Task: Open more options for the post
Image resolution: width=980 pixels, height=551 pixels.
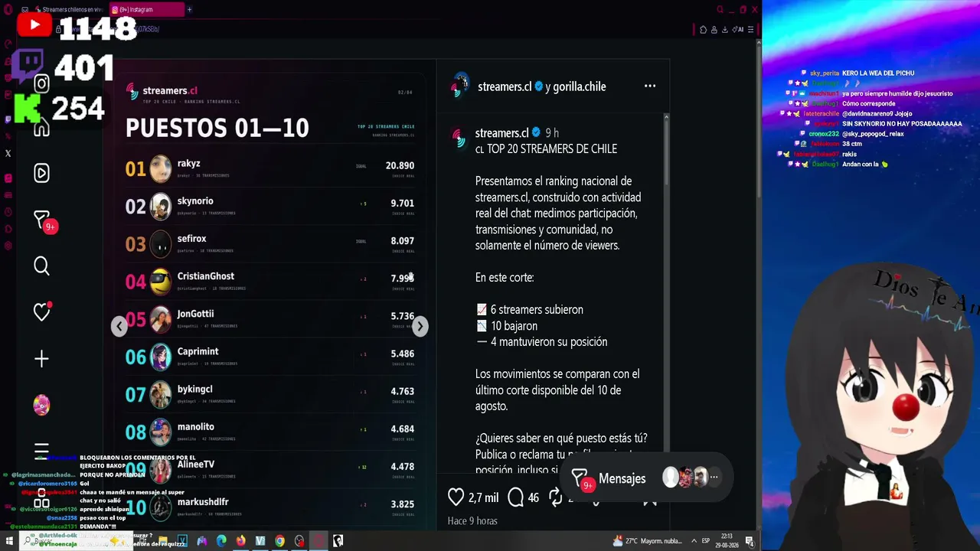Action: pos(650,86)
